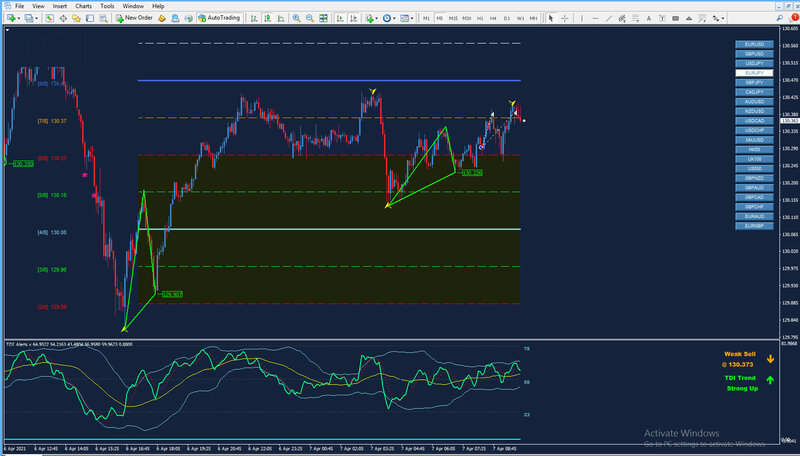Switch chart to H1 timeframe
The width and height of the screenshot is (800, 456).
coord(480,18)
